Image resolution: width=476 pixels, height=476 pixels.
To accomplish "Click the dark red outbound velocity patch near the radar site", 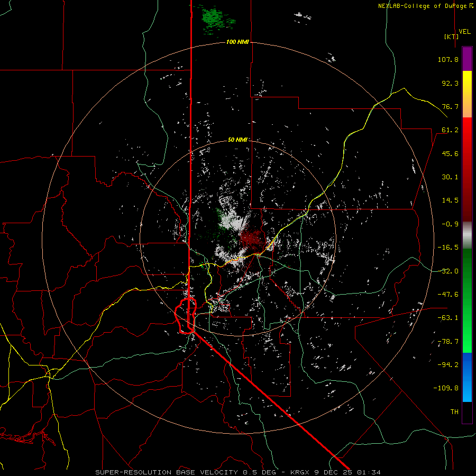I will [x=251, y=239].
